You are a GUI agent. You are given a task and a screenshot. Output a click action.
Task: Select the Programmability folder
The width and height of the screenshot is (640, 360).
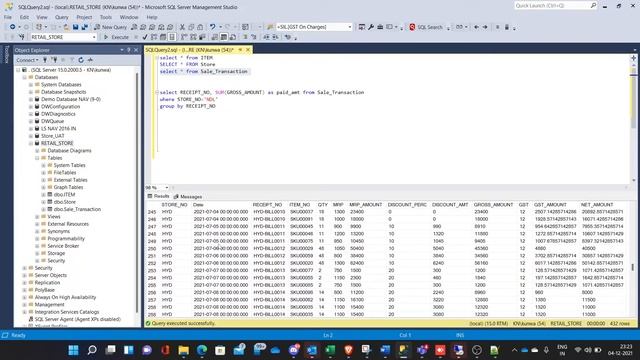point(66,239)
